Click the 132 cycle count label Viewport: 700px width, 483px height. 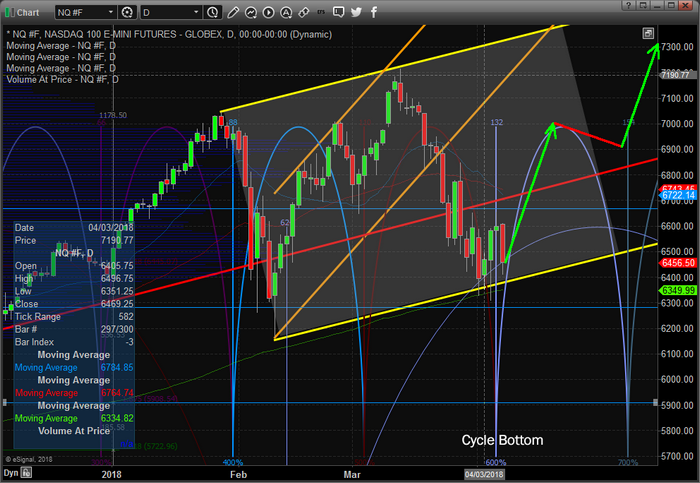click(496, 122)
